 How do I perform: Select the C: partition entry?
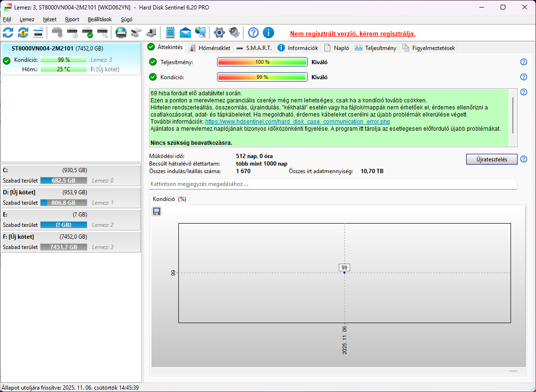click(71, 175)
